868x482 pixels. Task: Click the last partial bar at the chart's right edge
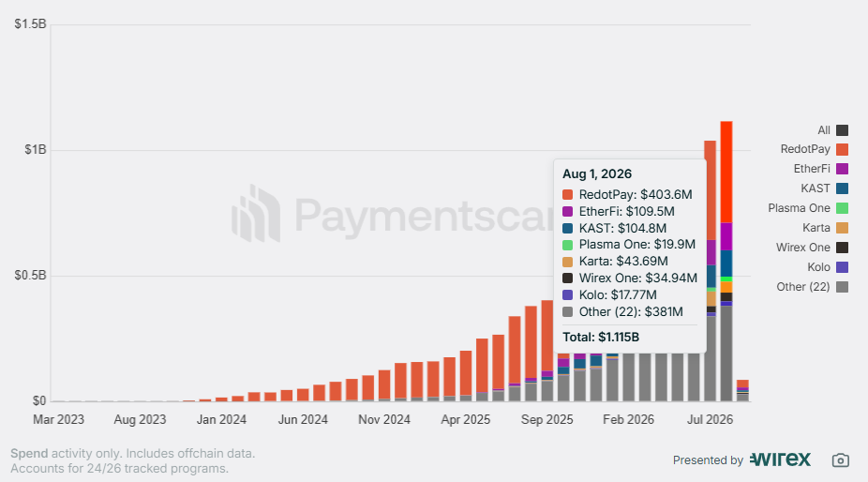(x=742, y=391)
